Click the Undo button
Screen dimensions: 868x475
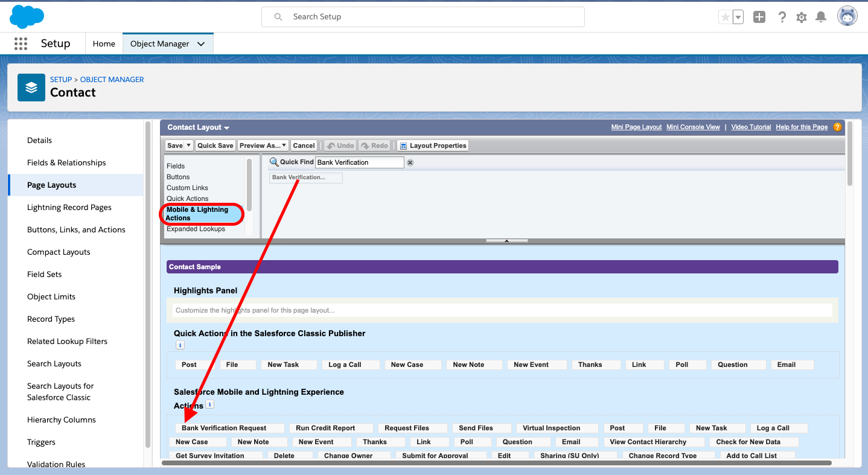[340, 145]
